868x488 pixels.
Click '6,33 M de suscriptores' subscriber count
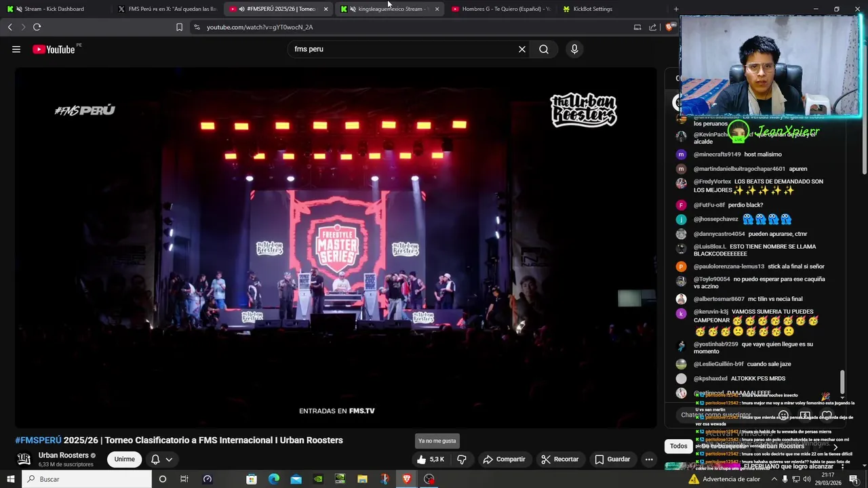66,464
